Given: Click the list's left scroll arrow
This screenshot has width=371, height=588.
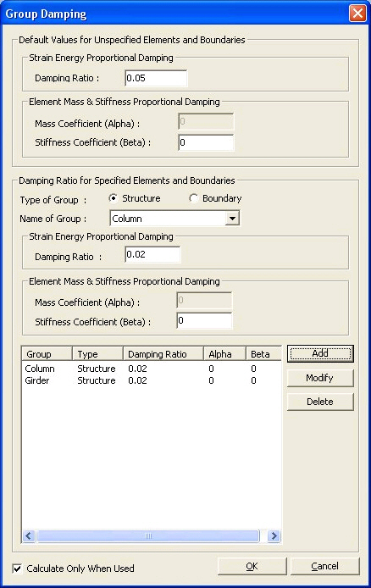Looking at the screenshot, I should click(x=29, y=535).
